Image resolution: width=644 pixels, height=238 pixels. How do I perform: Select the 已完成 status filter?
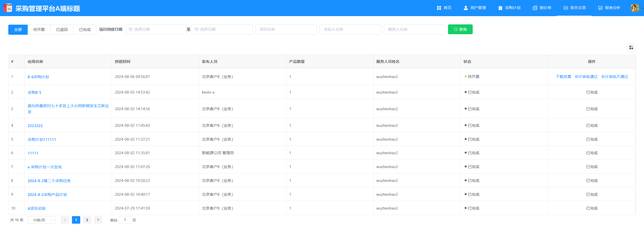[x=85, y=30]
